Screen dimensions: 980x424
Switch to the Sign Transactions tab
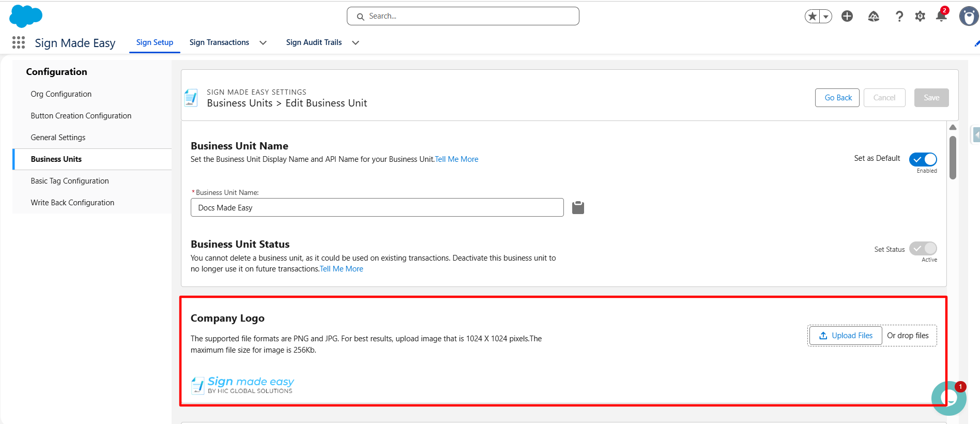pos(219,42)
